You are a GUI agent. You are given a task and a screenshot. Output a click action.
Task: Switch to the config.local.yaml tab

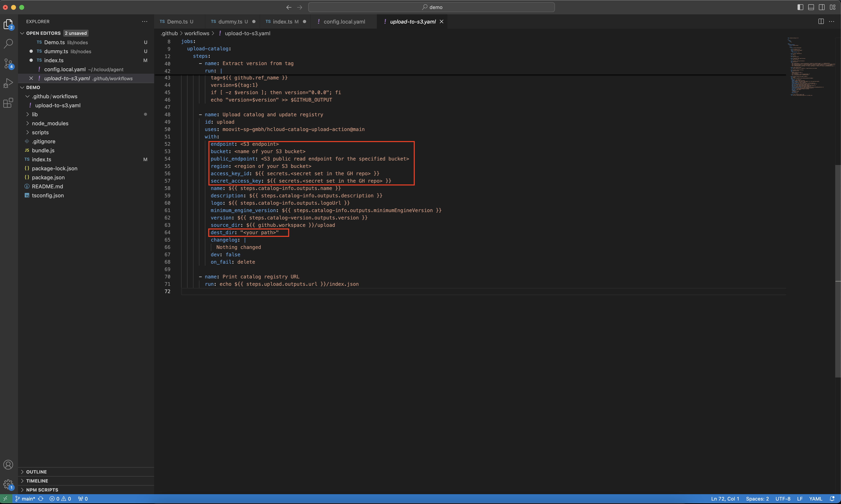point(344,21)
